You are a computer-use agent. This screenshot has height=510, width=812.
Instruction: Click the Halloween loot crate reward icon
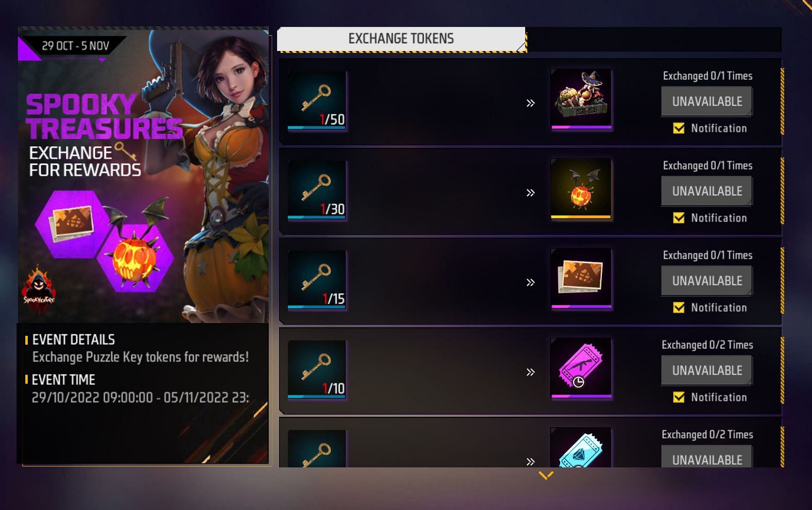pos(581,99)
